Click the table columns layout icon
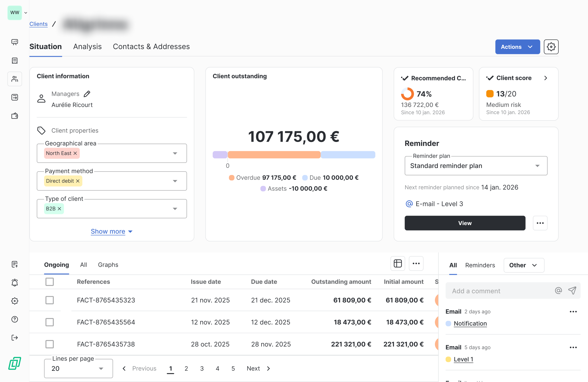The width and height of the screenshot is (588, 382). pos(398,264)
